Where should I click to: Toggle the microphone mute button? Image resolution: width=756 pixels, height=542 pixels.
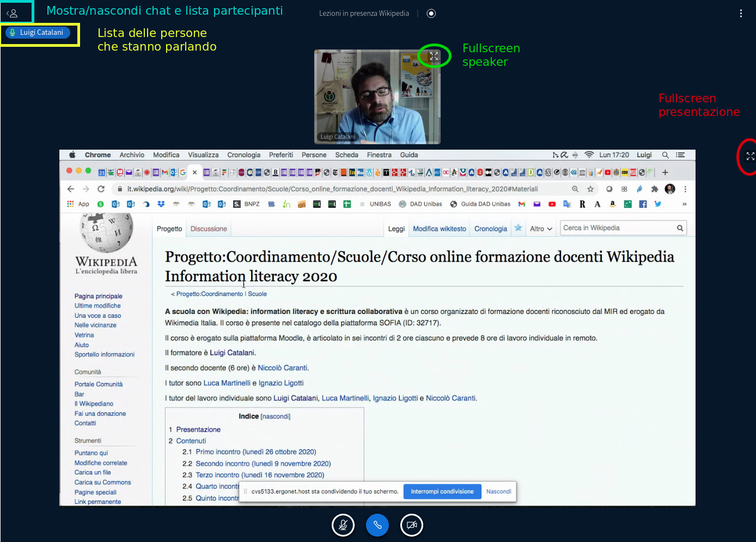tap(343, 525)
